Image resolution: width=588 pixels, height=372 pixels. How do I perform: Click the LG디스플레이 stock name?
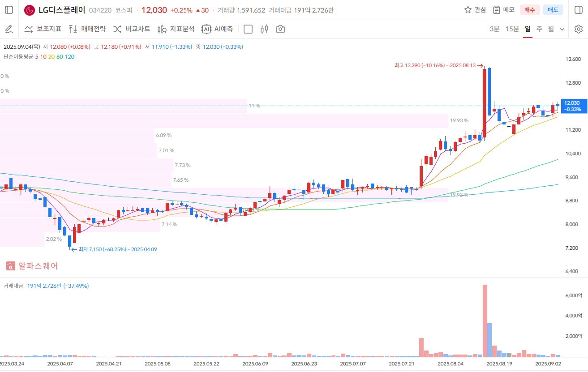(62, 10)
